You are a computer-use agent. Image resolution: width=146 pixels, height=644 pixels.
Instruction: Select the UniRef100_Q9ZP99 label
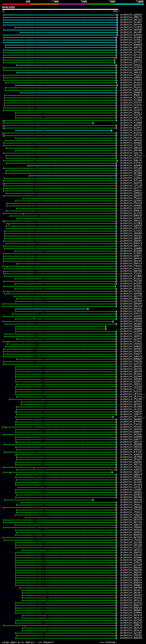click(x=131, y=70)
